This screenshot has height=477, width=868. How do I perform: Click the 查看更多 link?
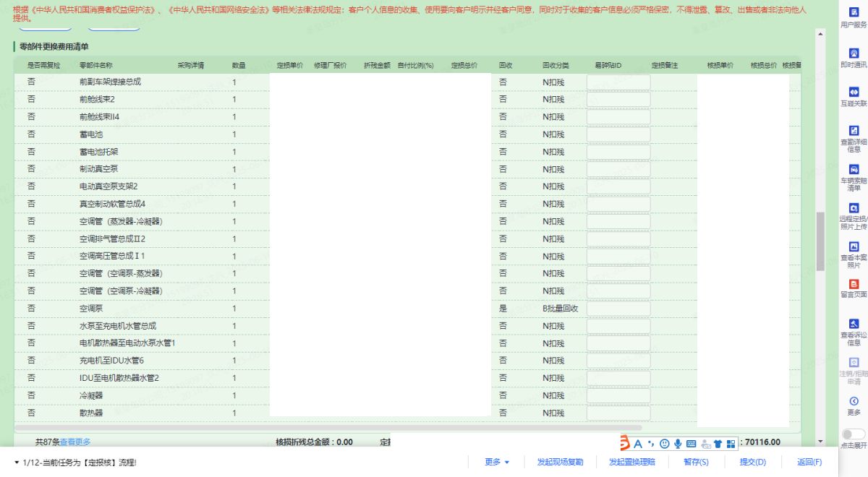[x=75, y=442]
